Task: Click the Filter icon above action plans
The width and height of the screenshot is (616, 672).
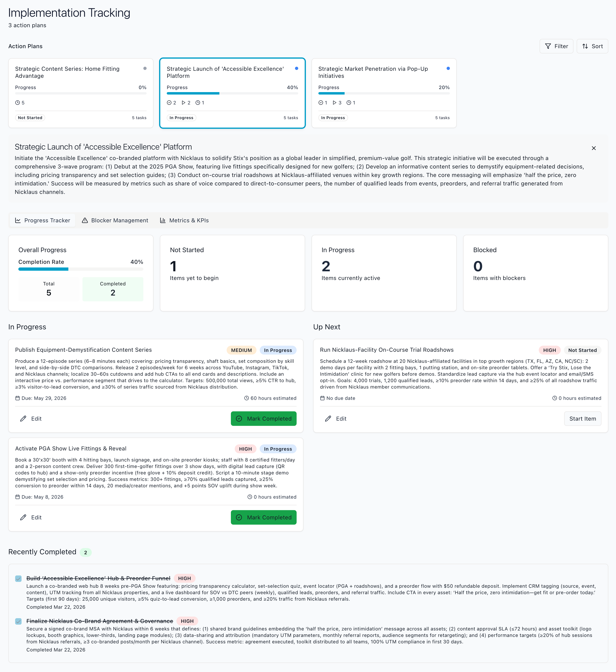Action: [548, 46]
